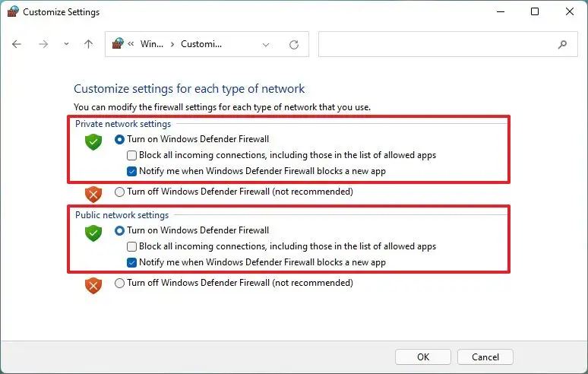Uncheck Notify me under Public network settings
588x374 pixels.
[x=131, y=262]
